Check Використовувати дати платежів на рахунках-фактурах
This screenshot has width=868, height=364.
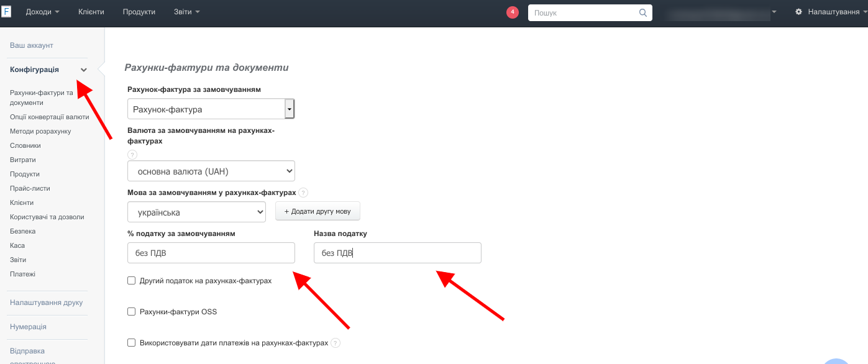131,342
